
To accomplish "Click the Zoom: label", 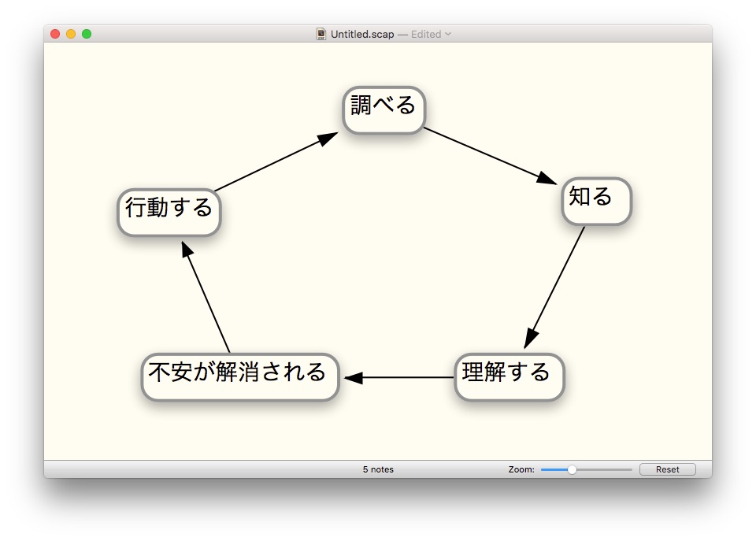I will click(x=521, y=469).
